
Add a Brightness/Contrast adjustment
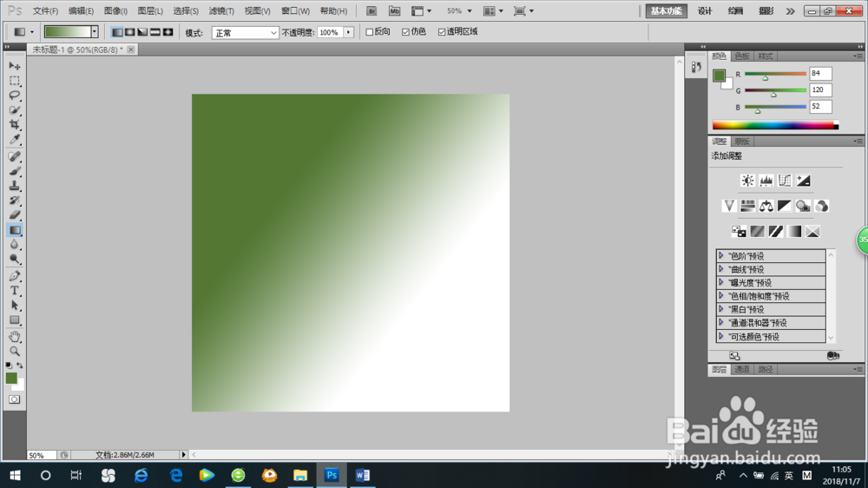pyautogui.click(x=747, y=181)
